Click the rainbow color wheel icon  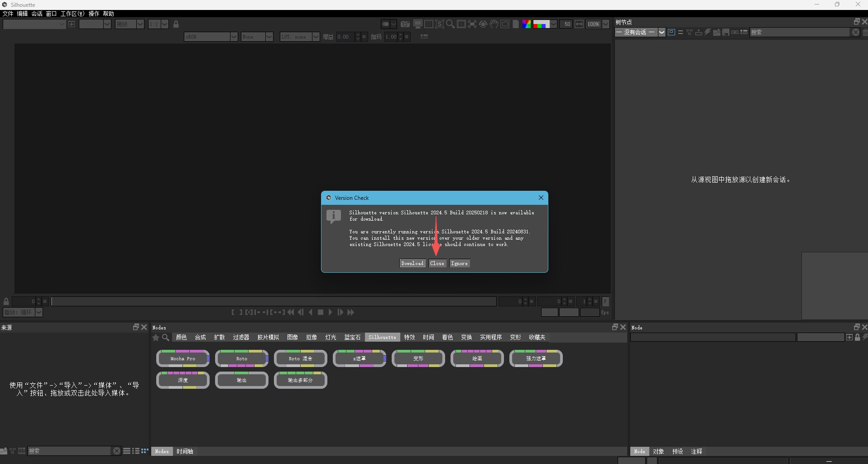coord(527,24)
